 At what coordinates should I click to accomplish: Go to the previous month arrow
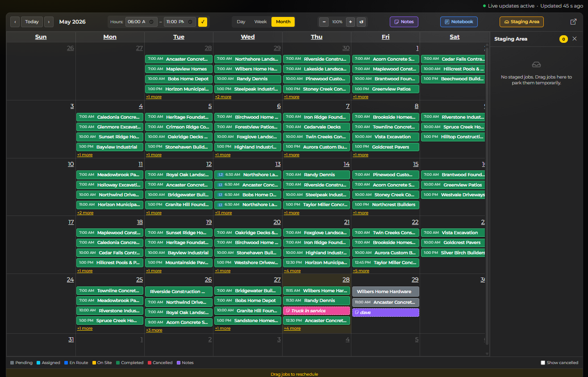tap(15, 22)
